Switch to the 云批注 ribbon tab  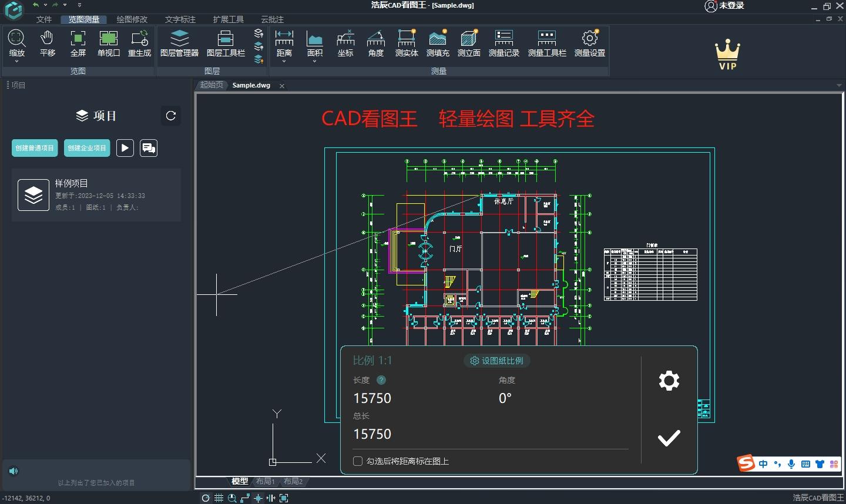(272, 19)
